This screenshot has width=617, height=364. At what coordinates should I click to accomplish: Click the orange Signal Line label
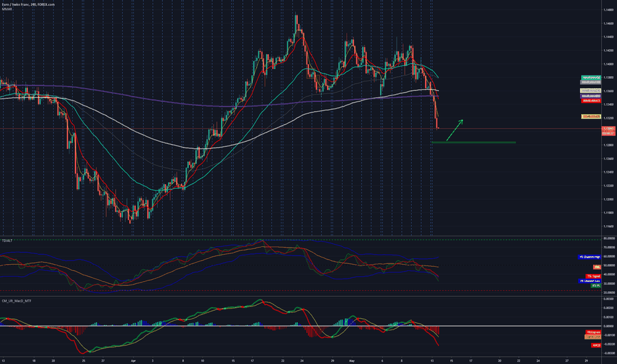[593, 337]
